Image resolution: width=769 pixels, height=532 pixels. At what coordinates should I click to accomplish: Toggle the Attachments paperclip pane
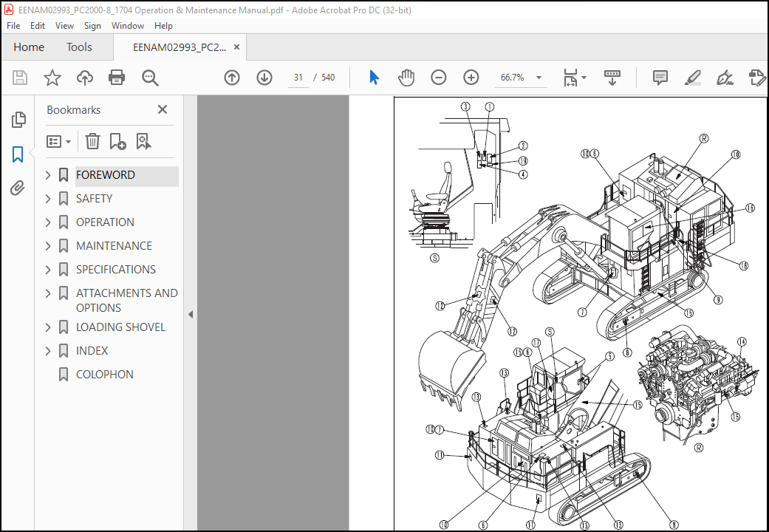[18, 188]
